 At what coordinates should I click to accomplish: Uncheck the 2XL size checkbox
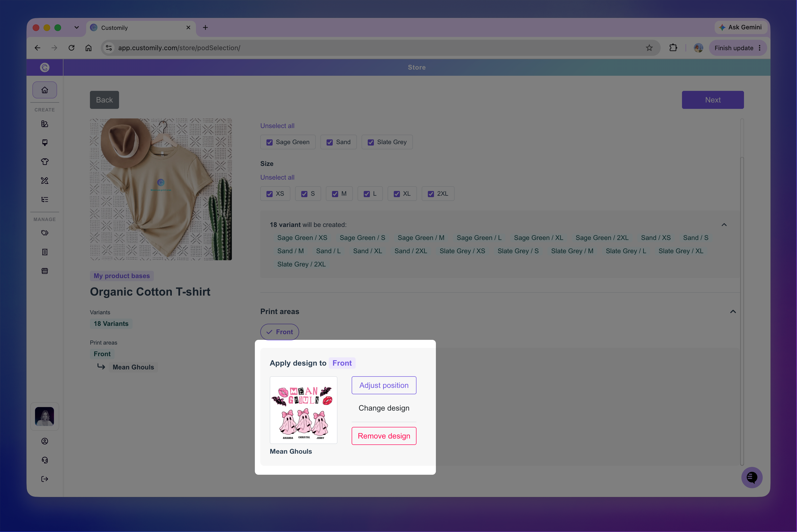pos(430,194)
